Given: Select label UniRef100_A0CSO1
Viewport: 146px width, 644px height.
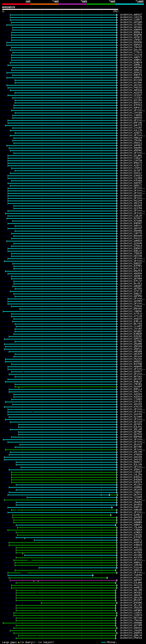Looking at the screenshot, I should [131, 578].
